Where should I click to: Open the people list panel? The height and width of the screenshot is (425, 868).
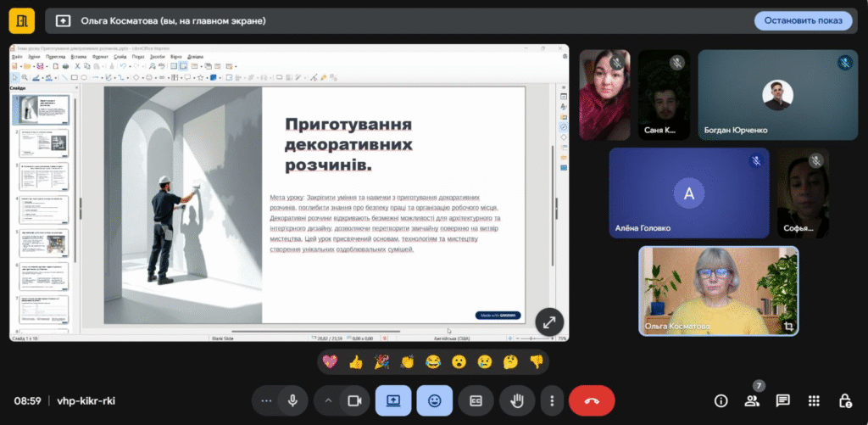(x=752, y=400)
